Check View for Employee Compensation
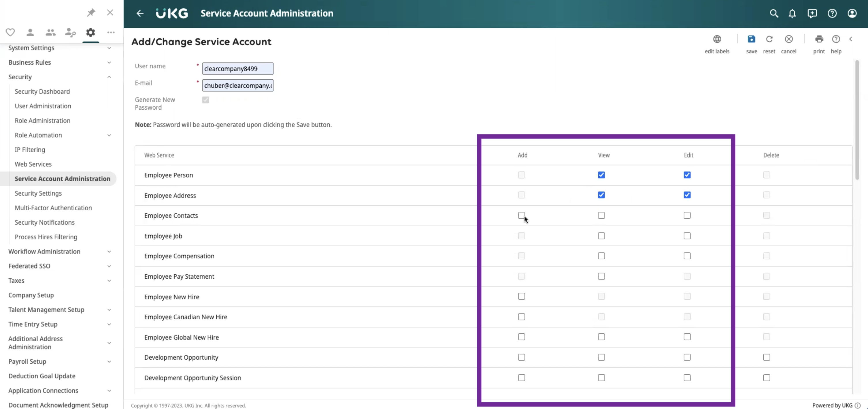 point(601,256)
